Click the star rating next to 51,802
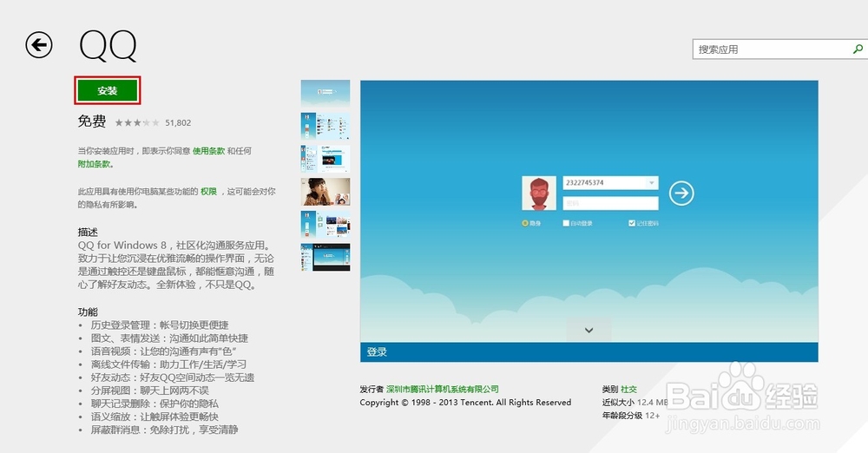This screenshot has width=868, height=453. pos(137,123)
